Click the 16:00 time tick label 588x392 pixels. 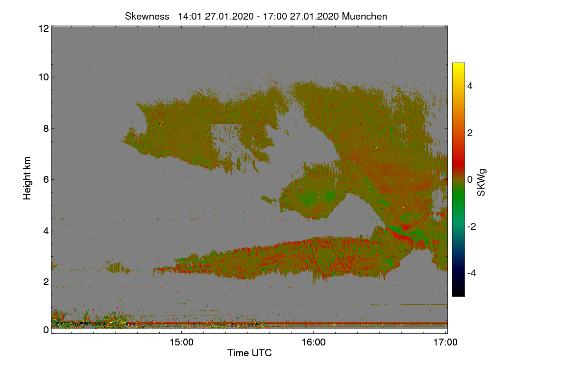(x=314, y=343)
